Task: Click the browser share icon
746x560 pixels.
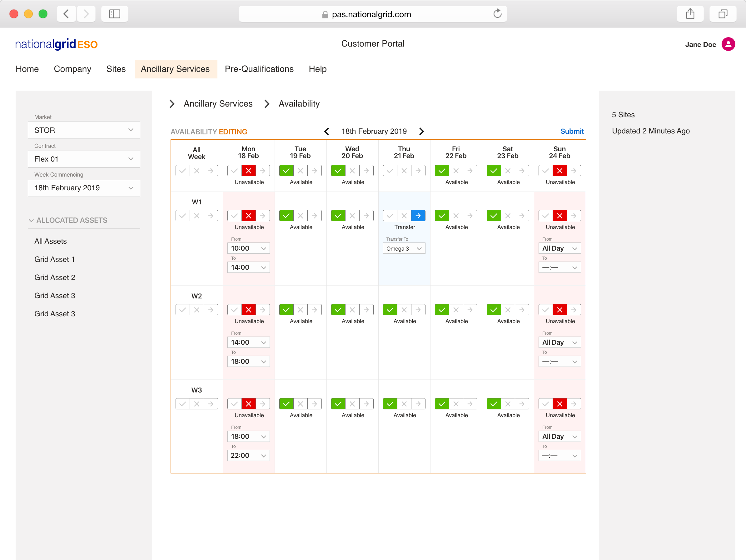Action: pos(690,14)
